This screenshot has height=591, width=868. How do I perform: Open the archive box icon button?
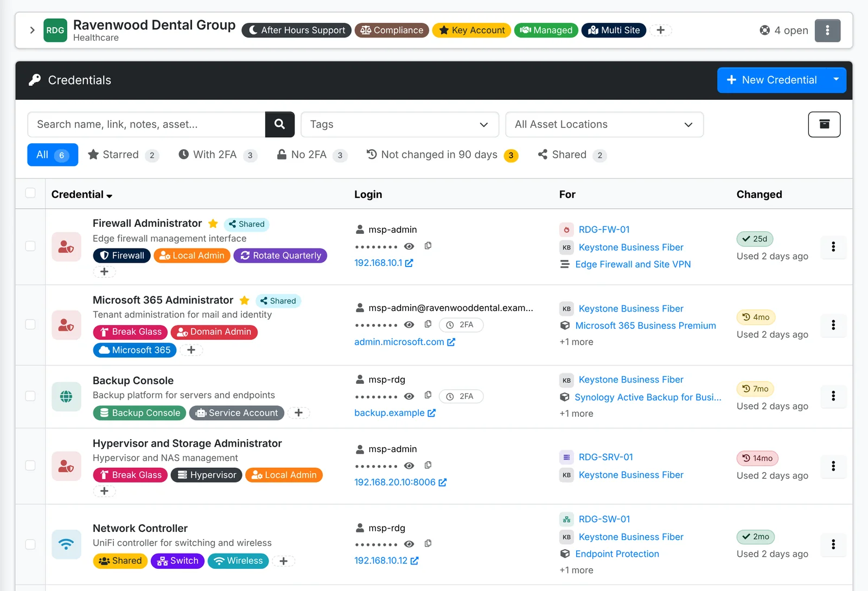click(824, 124)
